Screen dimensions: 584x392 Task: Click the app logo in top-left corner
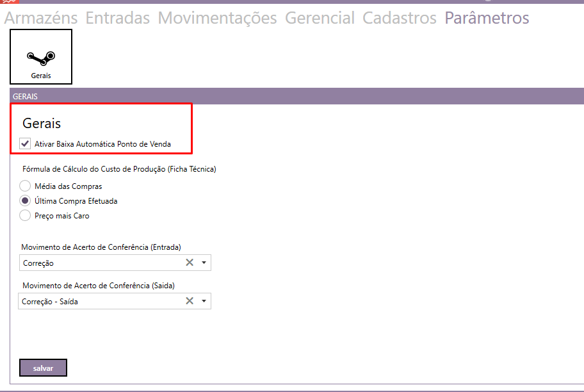click(x=8, y=2)
